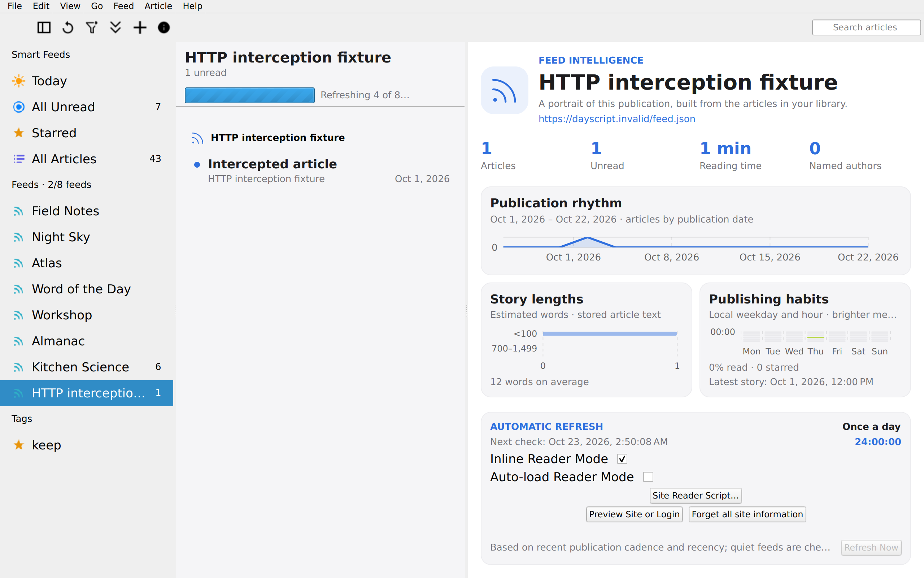The image size is (924, 578).
Task: Open the Intercepted article entry
Action: coord(321,171)
